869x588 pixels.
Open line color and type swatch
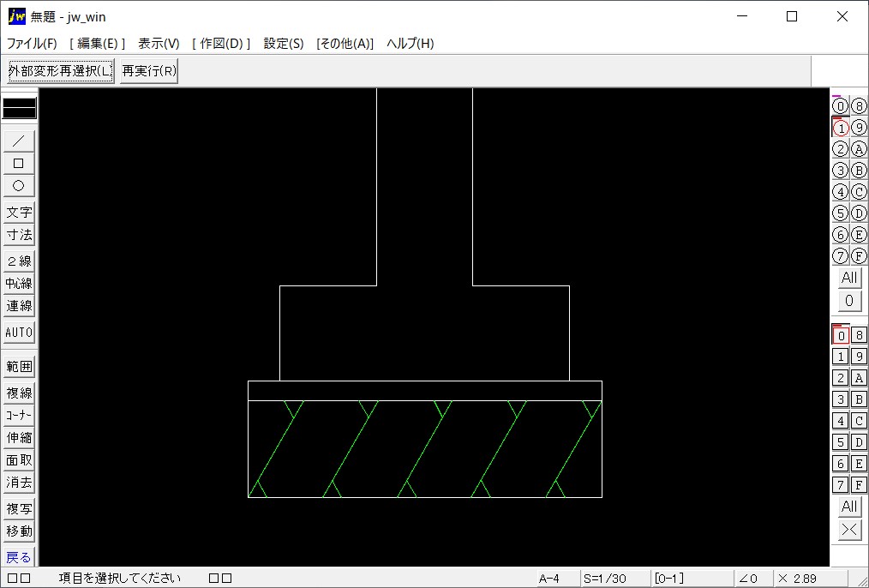point(20,108)
